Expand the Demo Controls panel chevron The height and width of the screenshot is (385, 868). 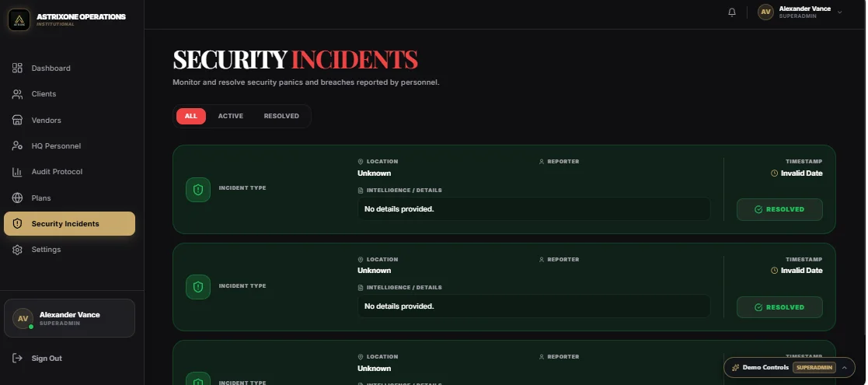[844, 367]
